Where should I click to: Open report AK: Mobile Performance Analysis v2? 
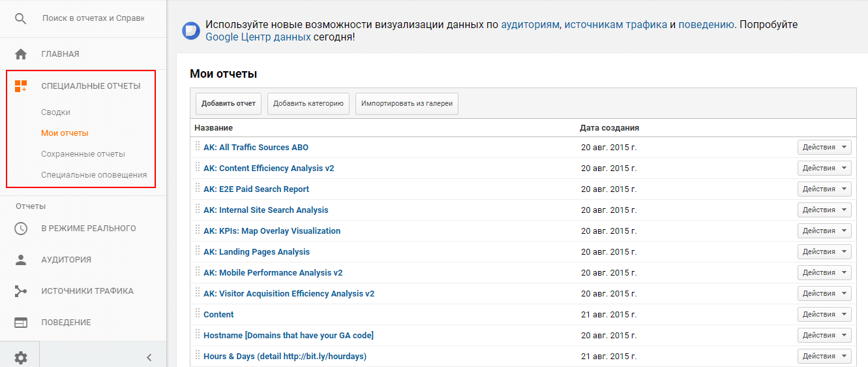click(x=273, y=273)
